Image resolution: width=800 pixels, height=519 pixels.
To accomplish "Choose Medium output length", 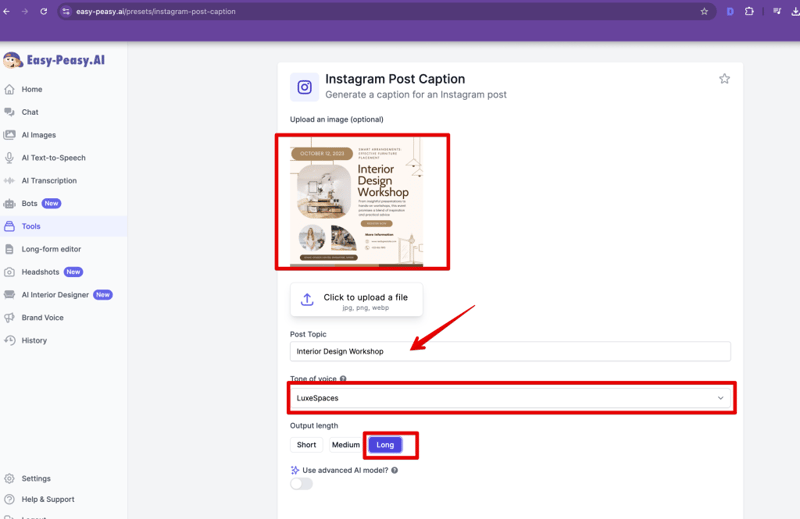I will pos(345,444).
